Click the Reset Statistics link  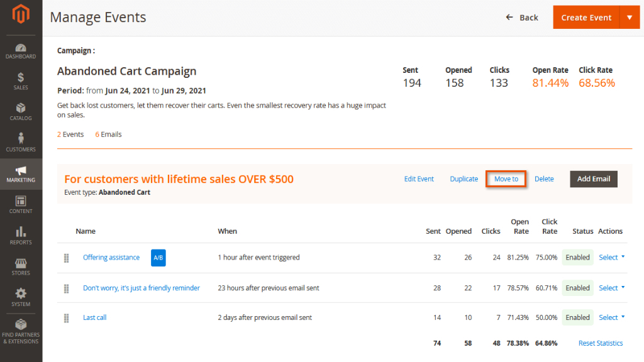(x=601, y=343)
